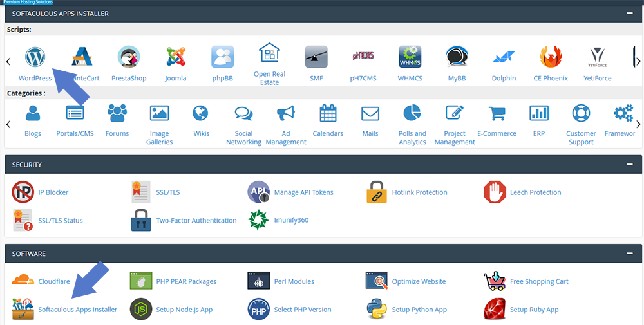644x325 pixels.
Task: Select the YetiForce script icon
Action: click(598, 57)
